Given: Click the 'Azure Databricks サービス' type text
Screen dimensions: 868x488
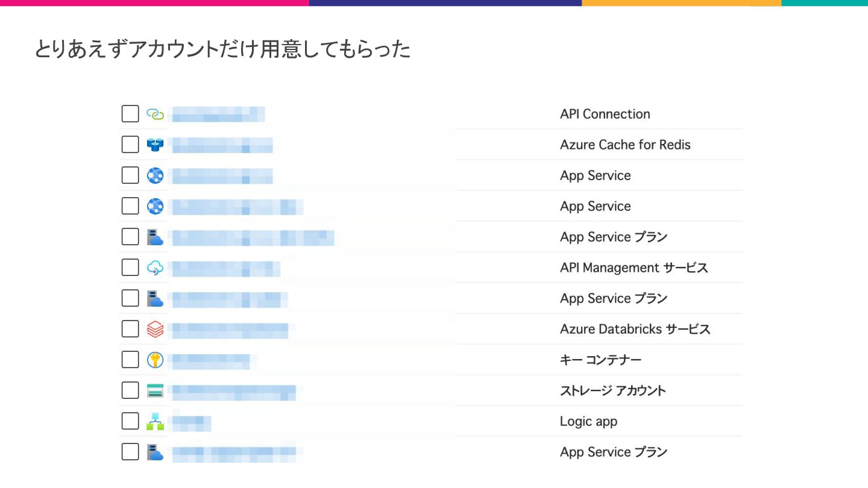Looking at the screenshot, I should pyautogui.click(x=635, y=329).
